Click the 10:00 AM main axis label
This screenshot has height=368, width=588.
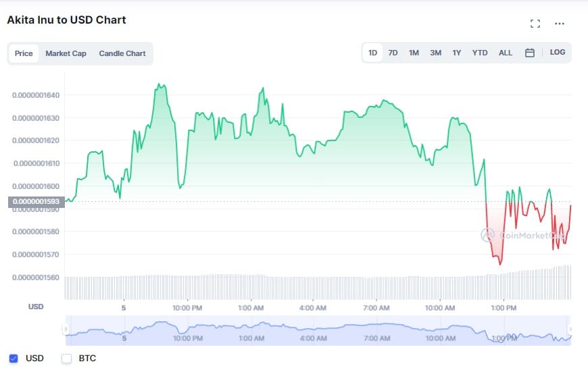(440, 308)
